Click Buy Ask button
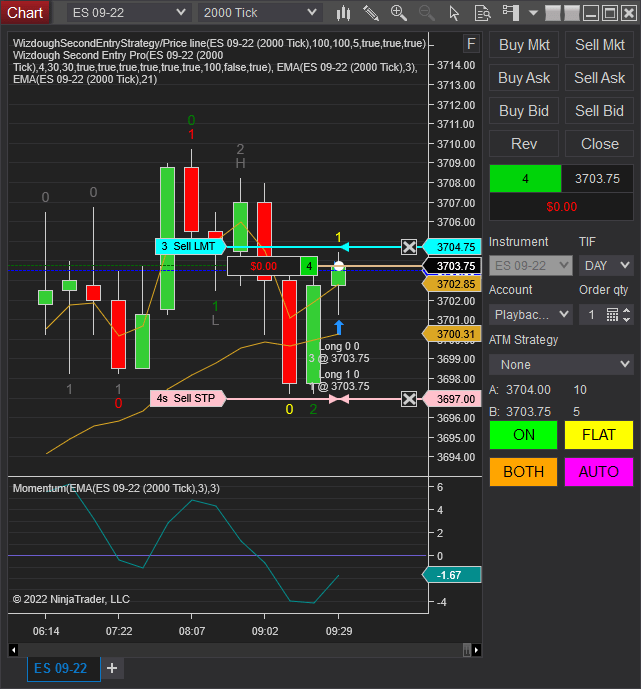Image resolution: width=641 pixels, height=689 pixels. 524,78
